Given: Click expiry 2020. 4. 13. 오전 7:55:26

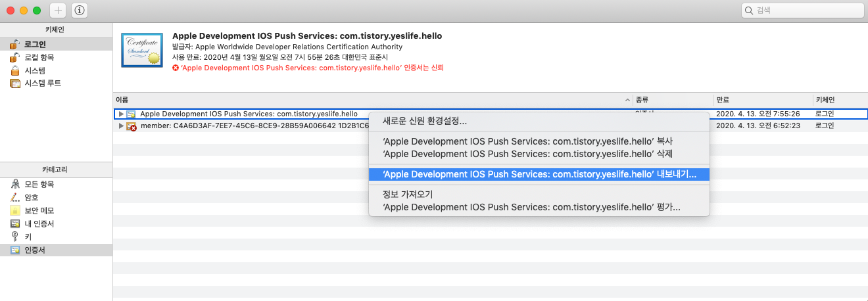Looking at the screenshot, I should (x=758, y=114).
